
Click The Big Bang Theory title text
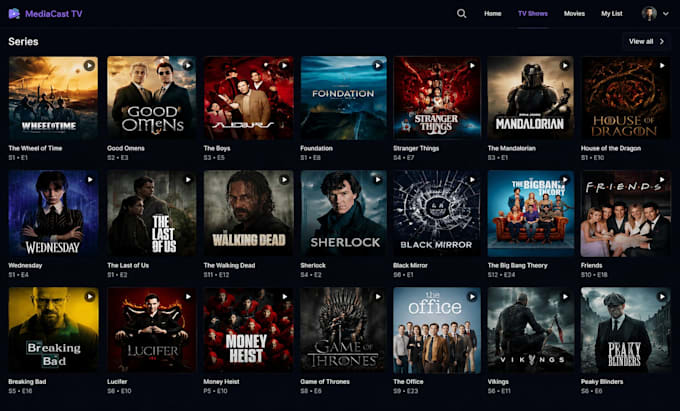coord(517,265)
